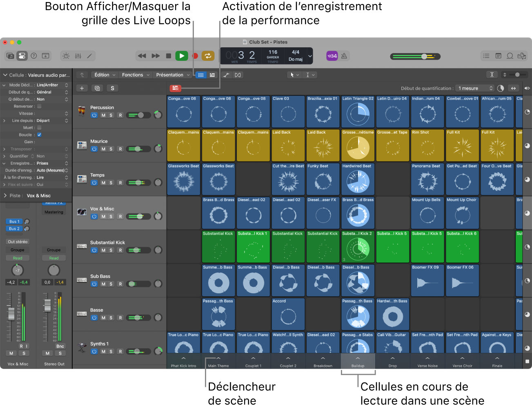Activate the Performance Recording icon
Image resolution: width=532 pixels, height=410 pixels.
coord(176,88)
